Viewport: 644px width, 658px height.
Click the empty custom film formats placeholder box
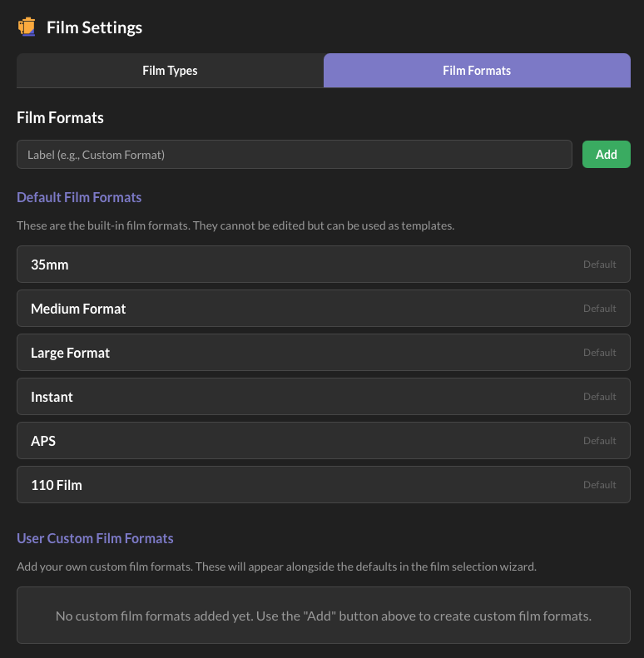(x=323, y=616)
